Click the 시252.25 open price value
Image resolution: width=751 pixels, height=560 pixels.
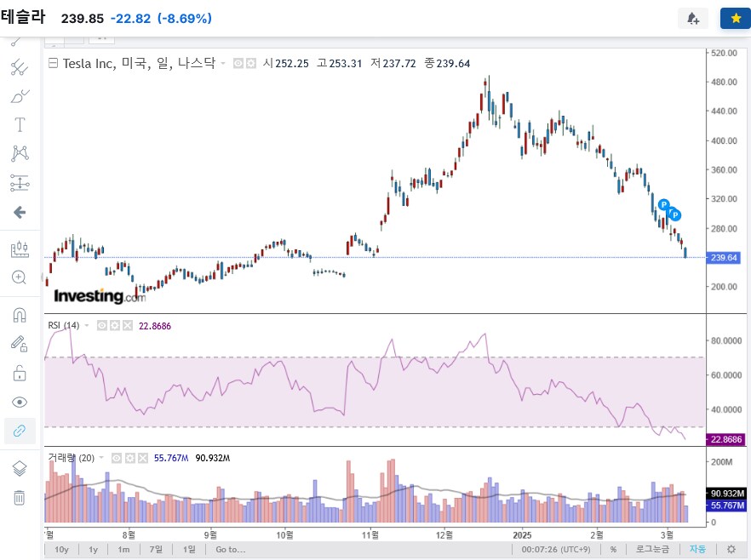click(286, 63)
